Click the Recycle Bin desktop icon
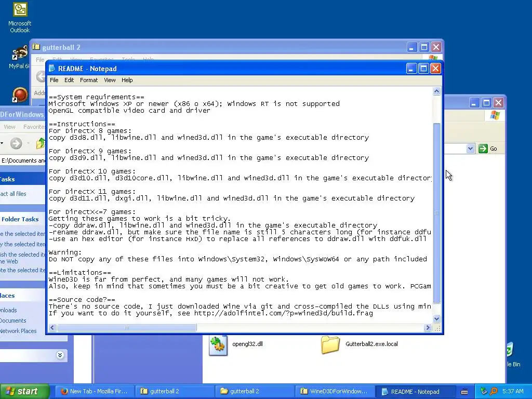Screen dimensions: 532x399 click(x=512, y=354)
